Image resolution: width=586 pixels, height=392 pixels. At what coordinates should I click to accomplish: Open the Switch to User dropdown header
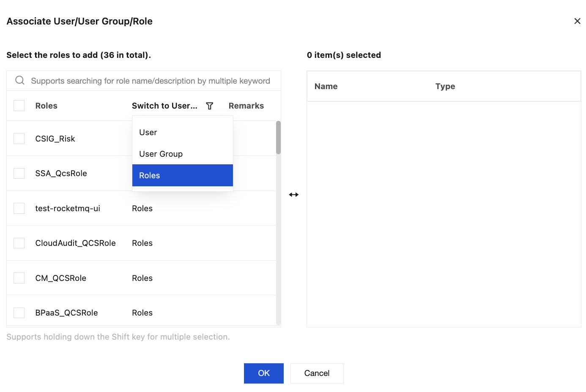[x=164, y=106]
